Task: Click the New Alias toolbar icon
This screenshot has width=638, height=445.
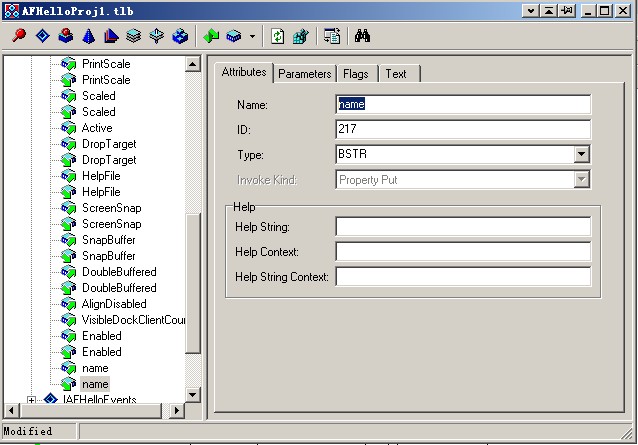Action: [111, 36]
